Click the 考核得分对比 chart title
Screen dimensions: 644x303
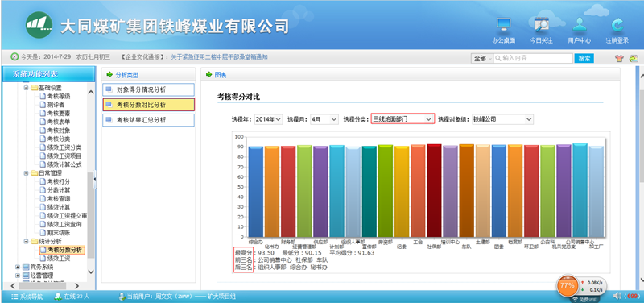point(238,97)
